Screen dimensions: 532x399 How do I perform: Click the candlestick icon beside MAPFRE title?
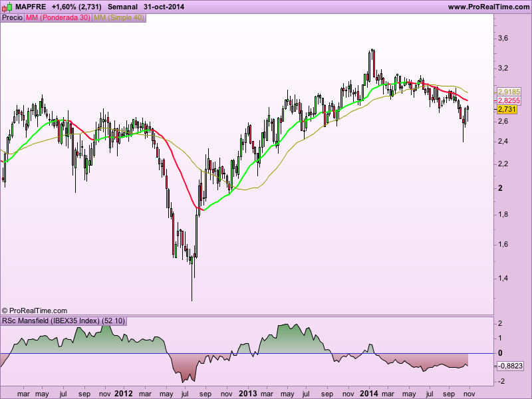(7, 7)
